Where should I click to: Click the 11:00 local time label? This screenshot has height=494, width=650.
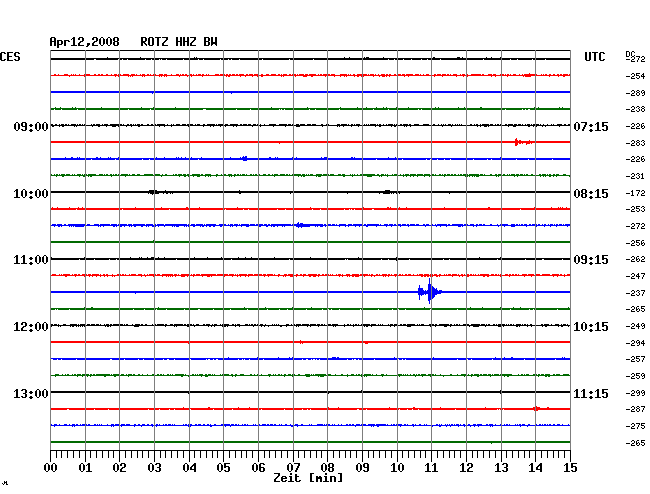coord(31,260)
